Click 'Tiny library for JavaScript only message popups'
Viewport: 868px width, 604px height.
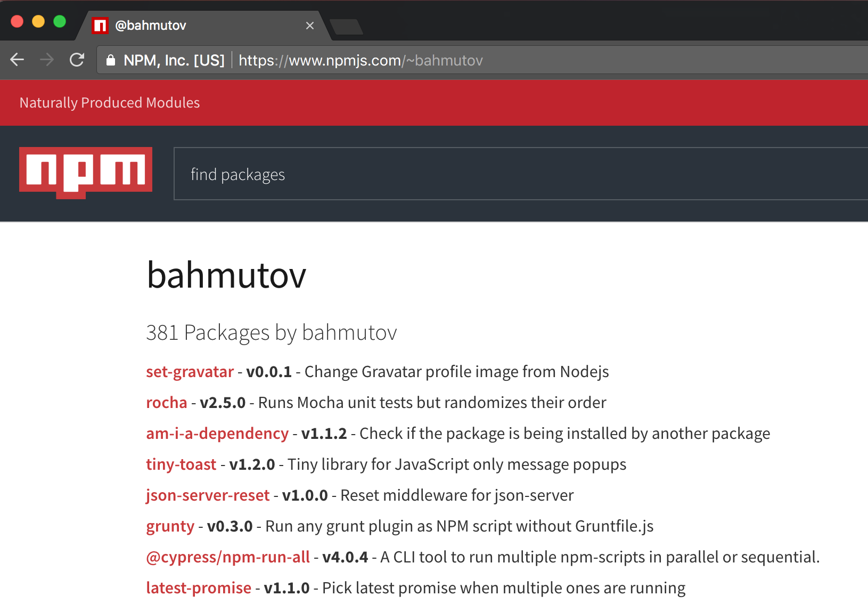[457, 464]
